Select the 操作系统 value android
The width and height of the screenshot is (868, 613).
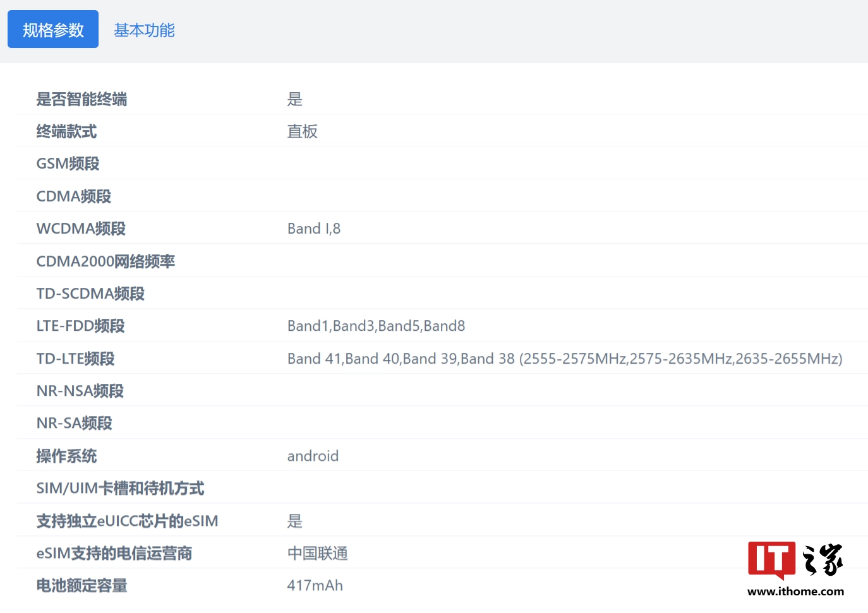click(x=313, y=455)
